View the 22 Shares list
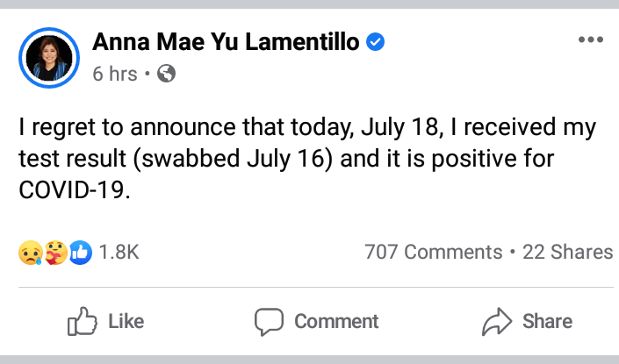This screenshot has width=619, height=364. point(567,253)
